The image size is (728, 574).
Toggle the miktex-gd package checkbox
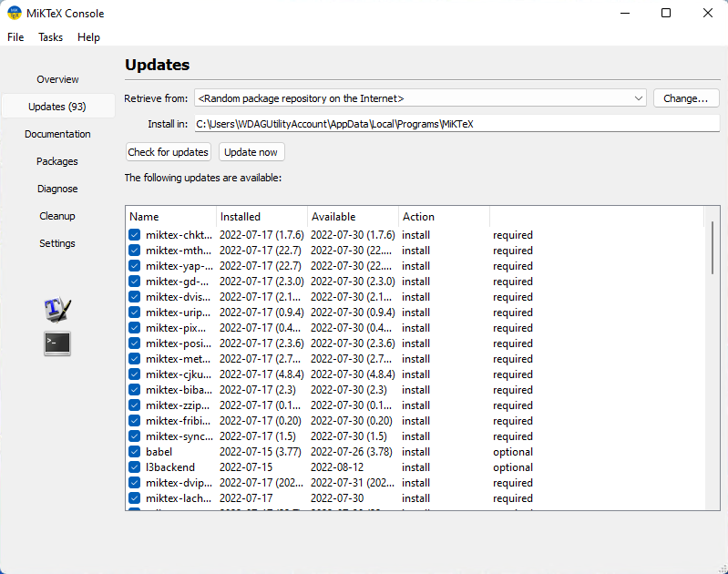[x=134, y=282]
